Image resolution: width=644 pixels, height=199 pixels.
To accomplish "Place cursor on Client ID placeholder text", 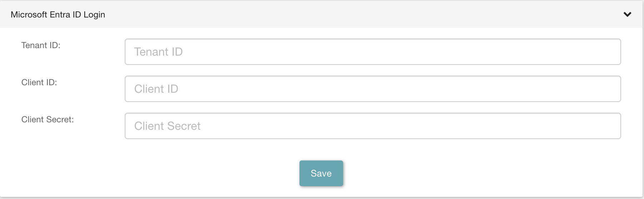I will point(156,89).
